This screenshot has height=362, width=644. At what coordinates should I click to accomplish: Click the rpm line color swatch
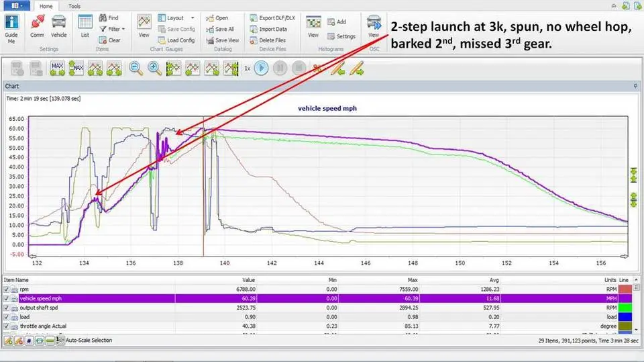(x=625, y=289)
